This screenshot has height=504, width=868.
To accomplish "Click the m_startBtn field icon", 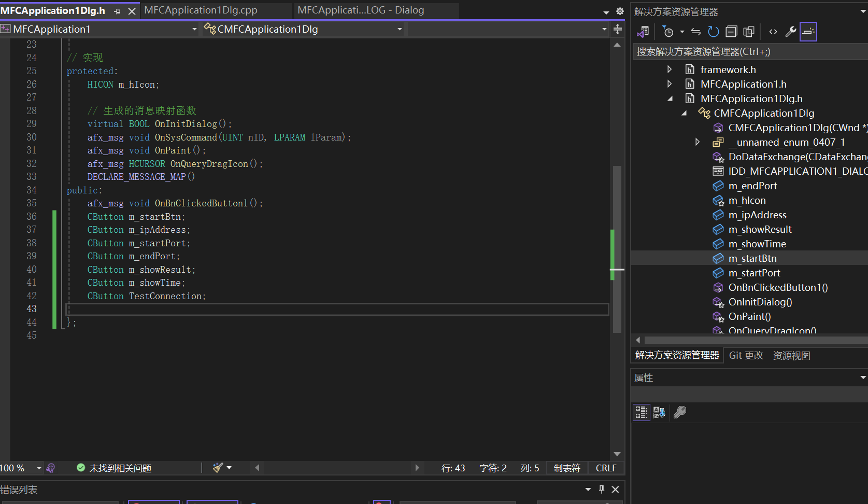I will (x=718, y=258).
